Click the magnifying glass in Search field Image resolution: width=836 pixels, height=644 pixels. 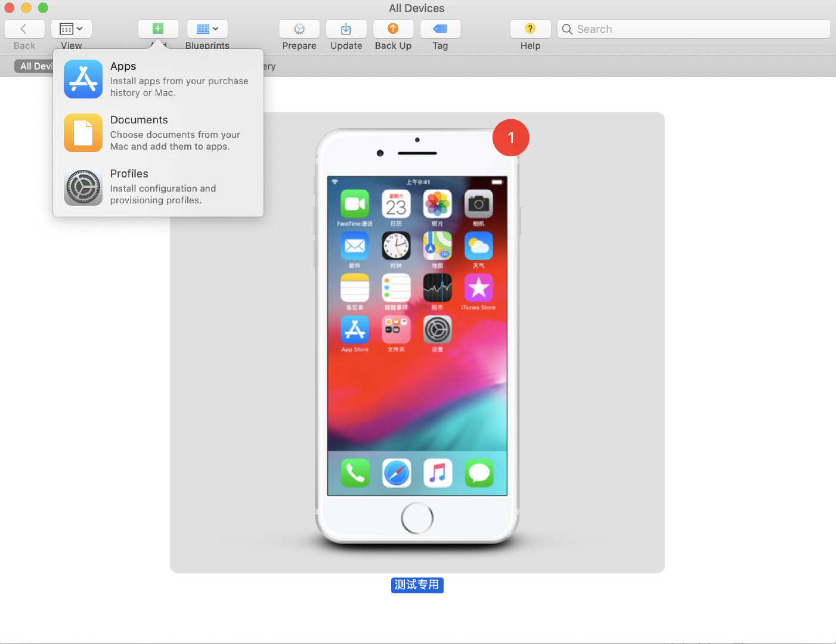coord(567,29)
